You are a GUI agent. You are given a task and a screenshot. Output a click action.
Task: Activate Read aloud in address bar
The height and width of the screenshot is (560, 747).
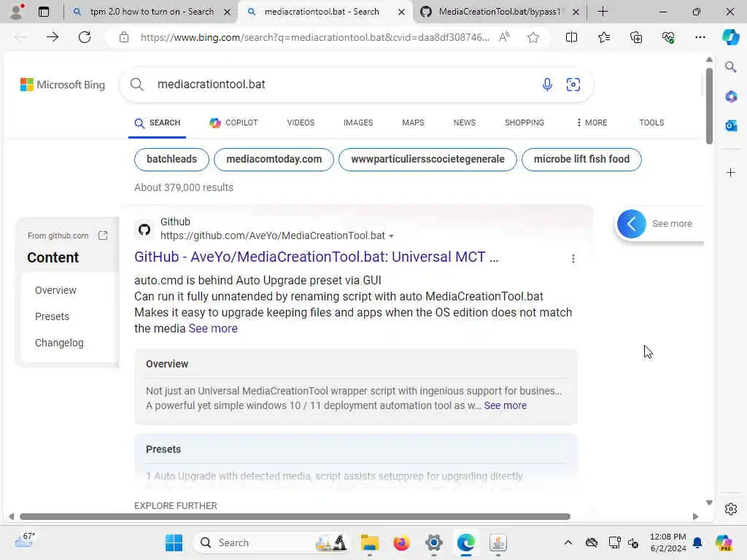coord(504,37)
